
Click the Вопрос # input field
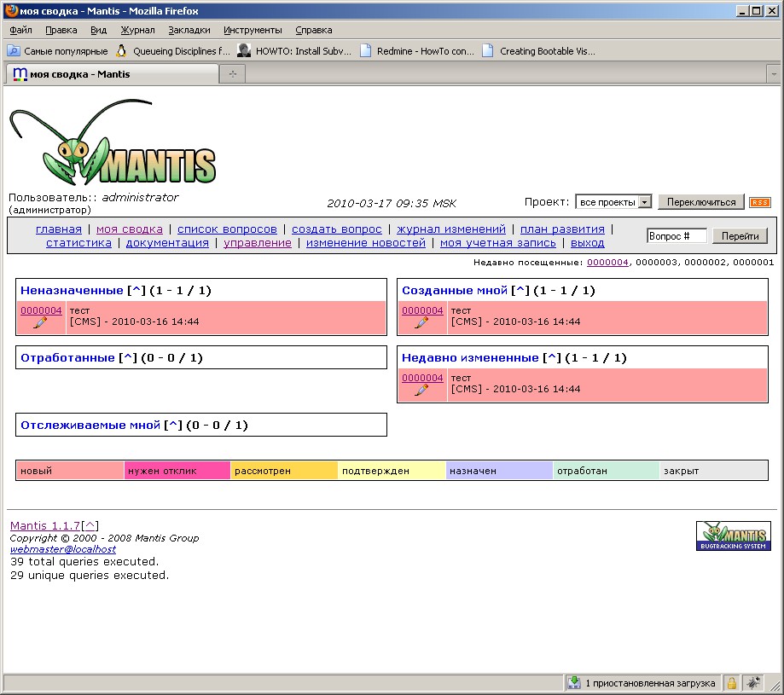click(x=677, y=236)
